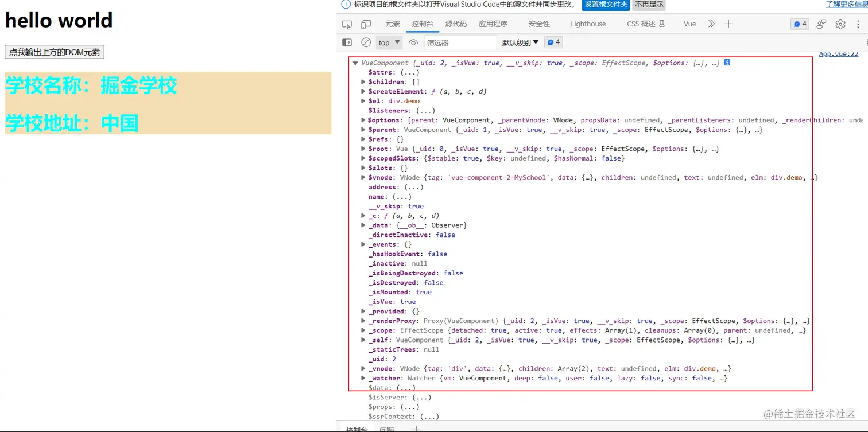Viewport: 868px width, 432px height.
Task: Click the 学校名称：掘金学校 heading
Action: 91,85
